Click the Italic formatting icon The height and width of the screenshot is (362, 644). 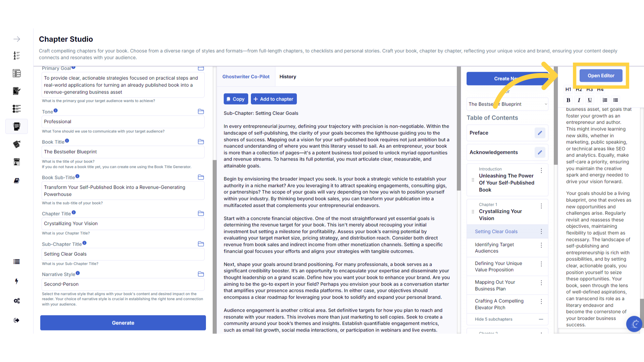(579, 100)
